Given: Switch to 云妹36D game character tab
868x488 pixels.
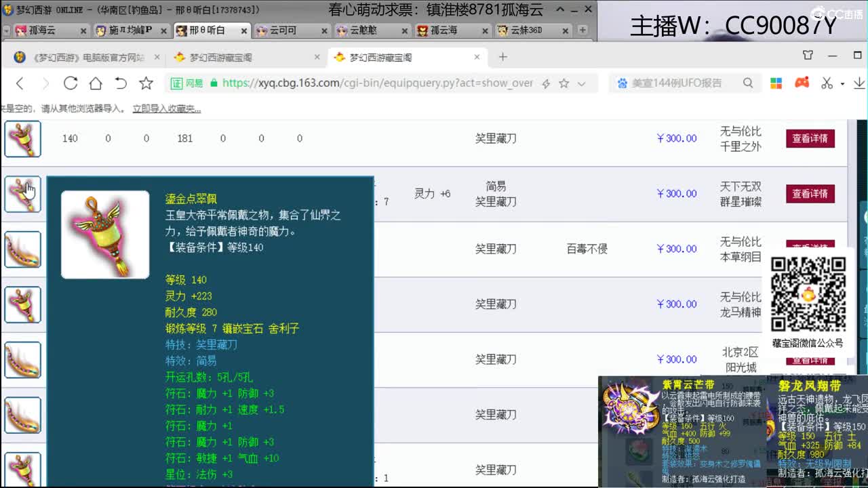Looking at the screenshot, I should click(532, 30).
